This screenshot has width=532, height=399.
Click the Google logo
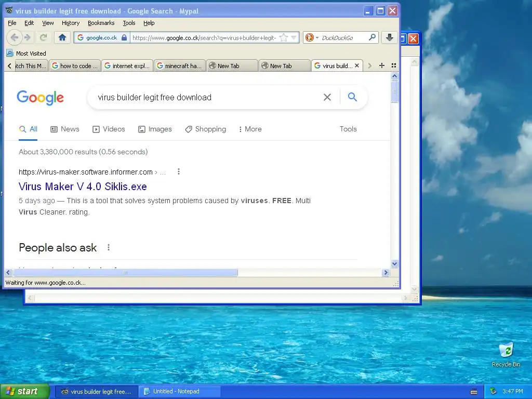[40, 97]
